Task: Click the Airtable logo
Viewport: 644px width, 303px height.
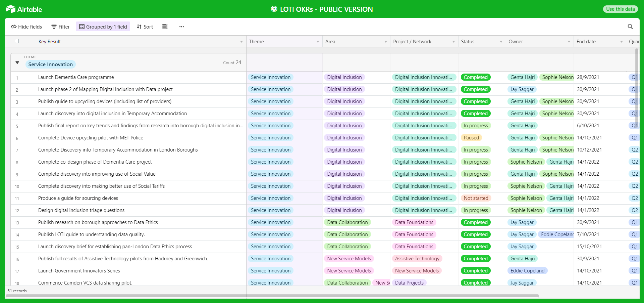Action: [24, 9]
